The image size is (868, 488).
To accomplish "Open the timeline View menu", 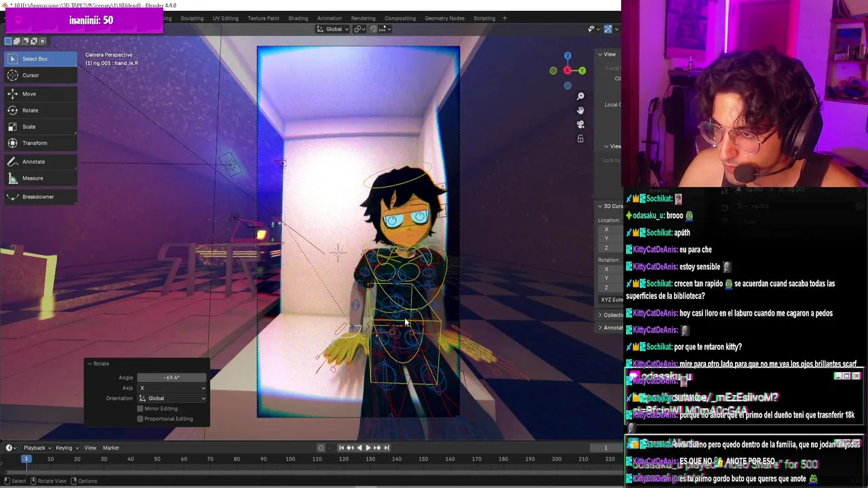I will tap(90, 447).
